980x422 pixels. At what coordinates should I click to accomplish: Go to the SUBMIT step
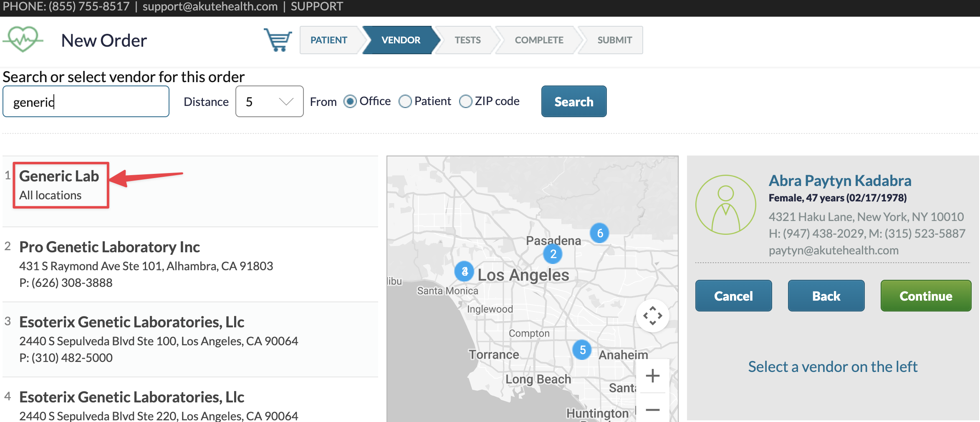click(614, 40)
